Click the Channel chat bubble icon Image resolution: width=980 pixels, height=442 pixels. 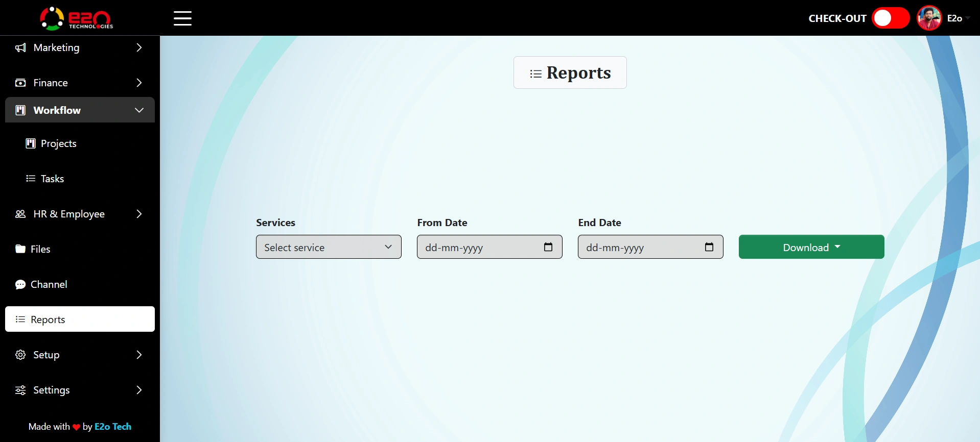pyautogui.click(x=20, y=285)
